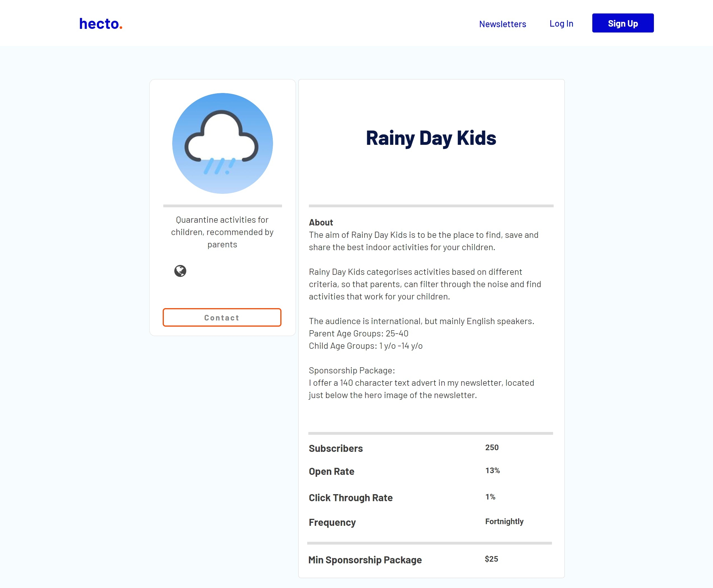Viewport: 713px width, 588px height.
Task: Click the blue Sign Up button
Action: [623, 23]
